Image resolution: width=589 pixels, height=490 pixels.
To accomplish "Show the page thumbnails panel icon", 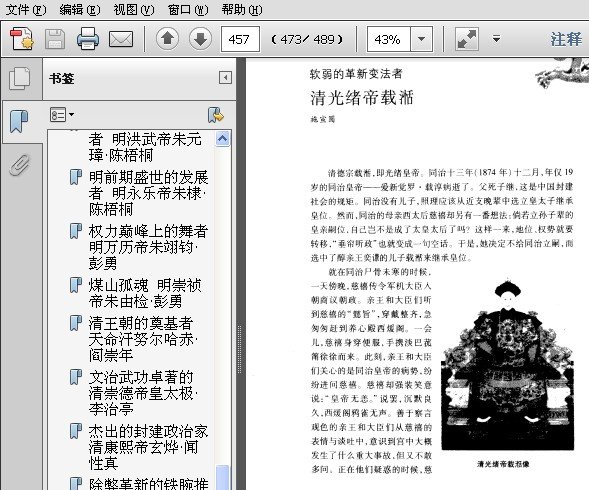I will 20,79.
